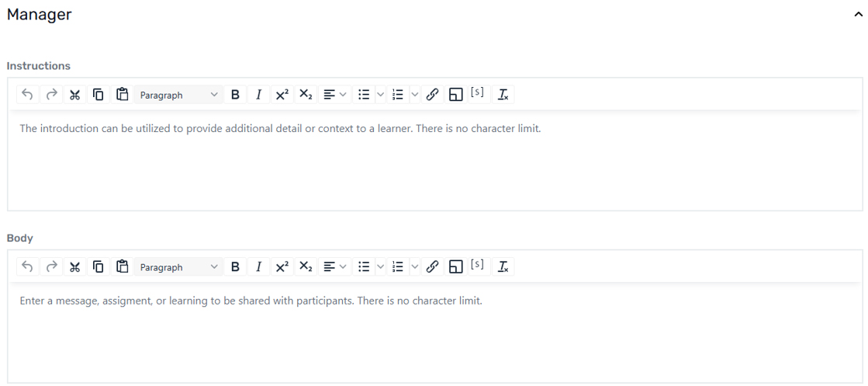This screenshot has width=868, height=386.
Task: Click Cut icon in Instructions toolbar
Action: tap(74, 95)
